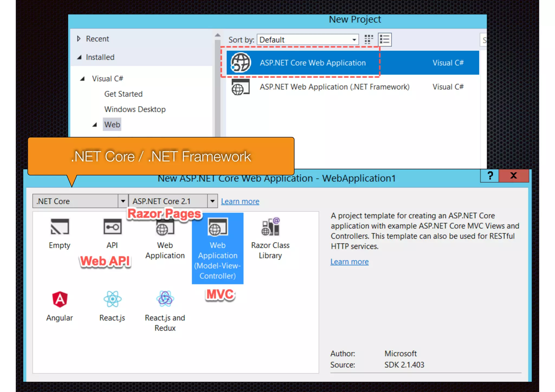555x392 pixels.
Task: Pick the Web Application template icon
Action: click(165, 229)
